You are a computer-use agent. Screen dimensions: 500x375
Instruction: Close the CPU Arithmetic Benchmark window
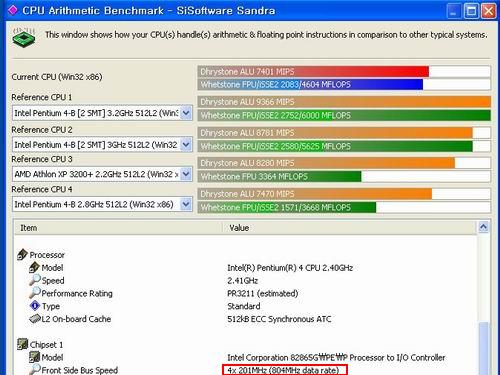489,11
